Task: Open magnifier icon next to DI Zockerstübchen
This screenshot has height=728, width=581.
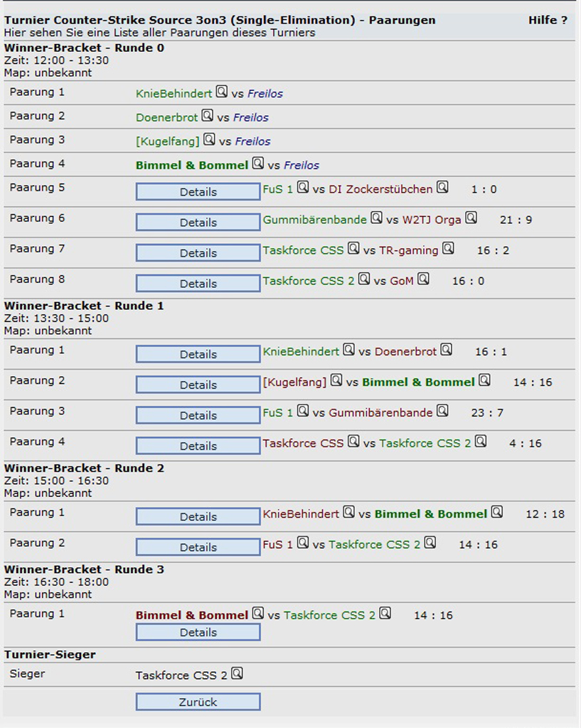Action: click(x=442, y=187)
